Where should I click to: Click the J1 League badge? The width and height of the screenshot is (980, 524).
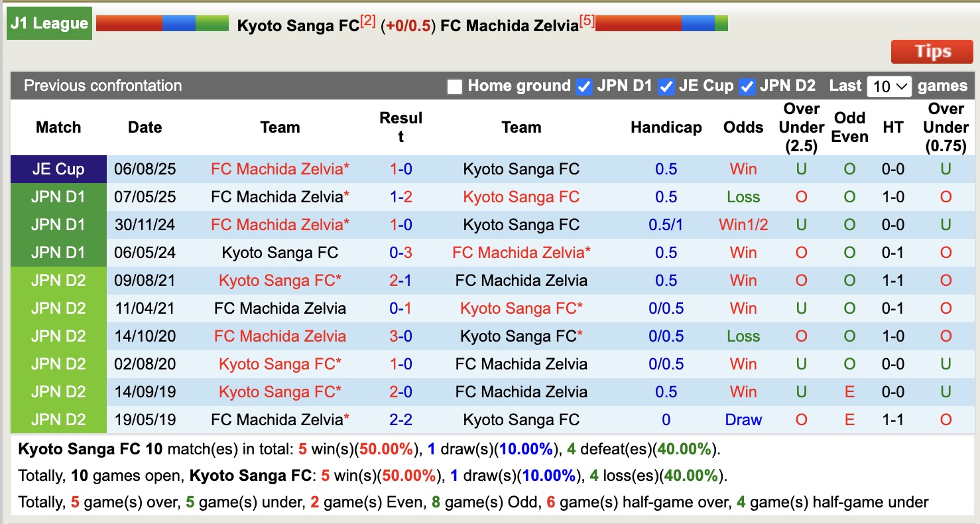click(48, 23)
